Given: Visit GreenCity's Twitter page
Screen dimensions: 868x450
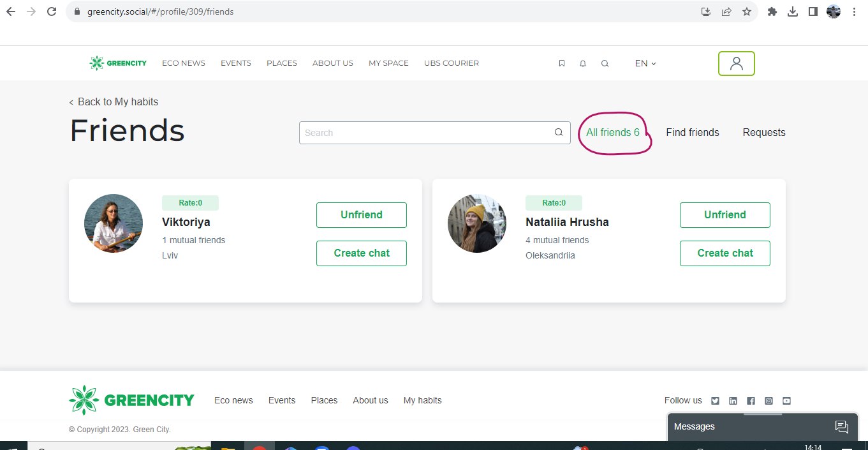Looking at the screenshot, I should point(715,400).
